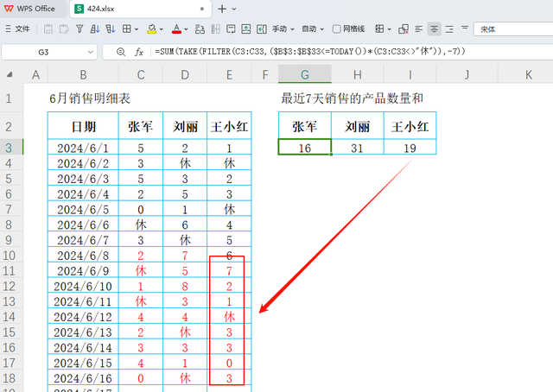Click inside the formula bar text

(310, 52)
